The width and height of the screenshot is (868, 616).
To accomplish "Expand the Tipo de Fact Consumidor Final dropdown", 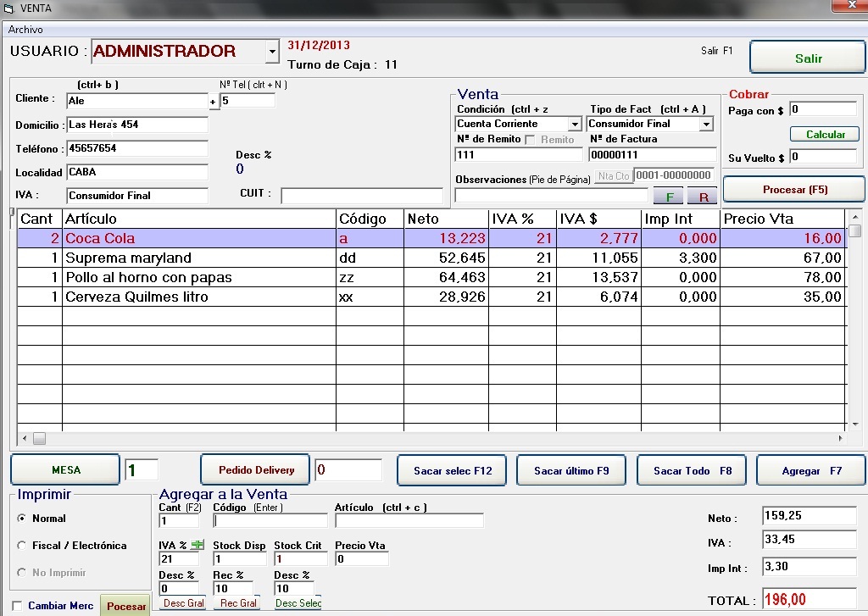I will click(x=706, y=124).
